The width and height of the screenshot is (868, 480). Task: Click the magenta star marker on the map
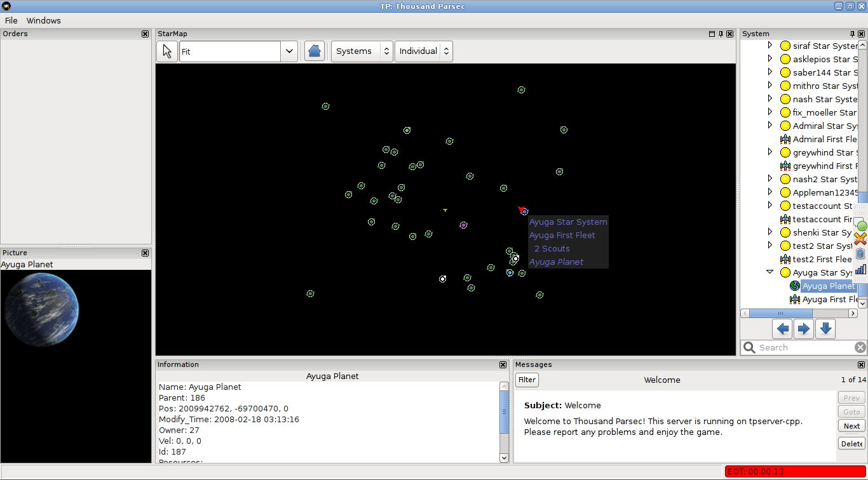pos(463,225)
